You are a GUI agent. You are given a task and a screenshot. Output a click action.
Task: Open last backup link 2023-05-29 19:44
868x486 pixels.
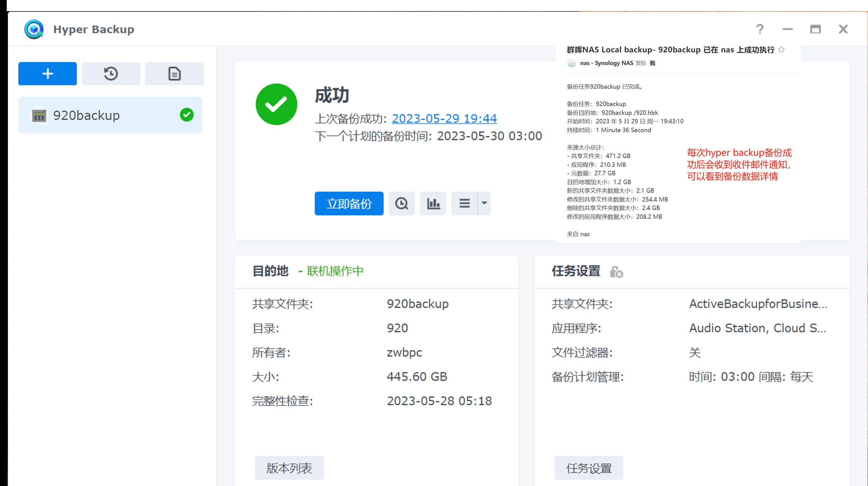[444, 118]
